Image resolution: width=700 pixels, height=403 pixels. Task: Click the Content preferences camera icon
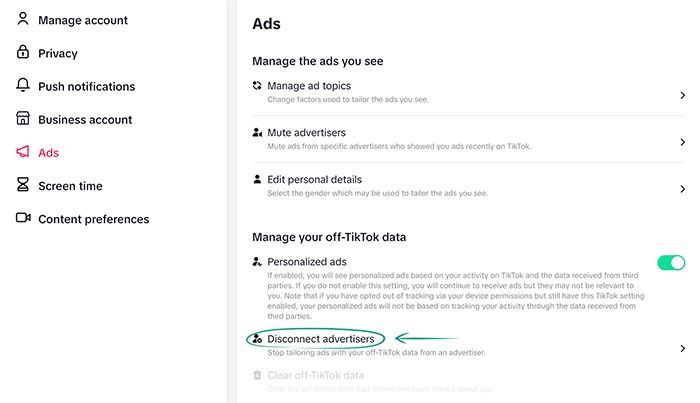coord(23,218)
